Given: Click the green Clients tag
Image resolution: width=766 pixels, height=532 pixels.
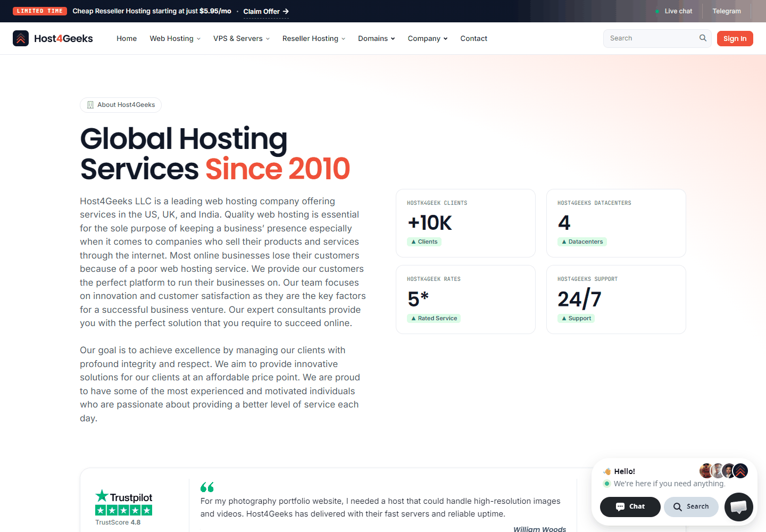Looking at the screenshot, I should [424, 242].
